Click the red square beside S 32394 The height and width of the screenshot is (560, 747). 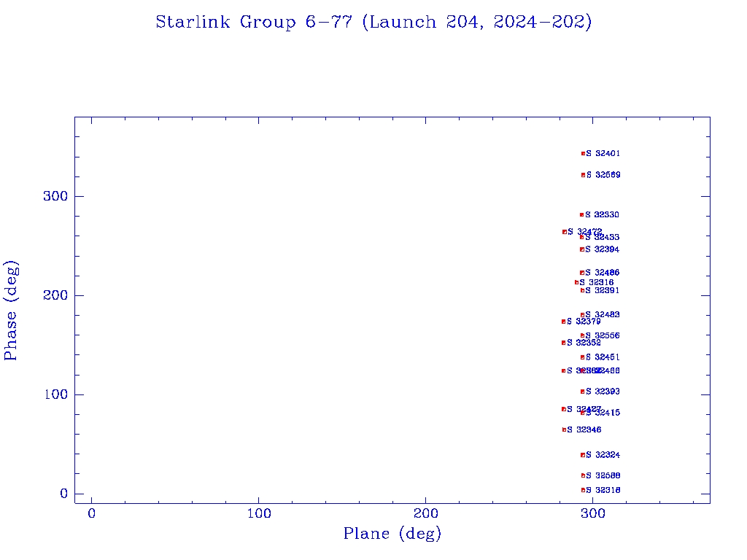[x=581, y=249]
